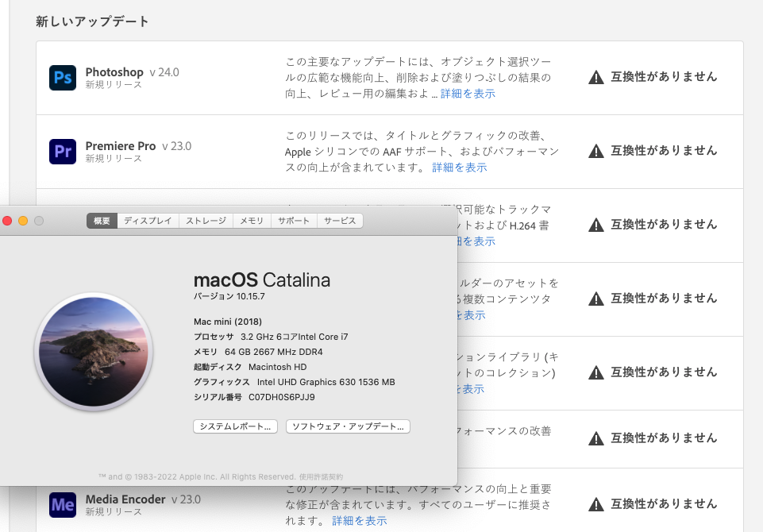Click 互換性がありません text in Photoshop row
This screenshot has height=532, width=763.
(664, 77)
